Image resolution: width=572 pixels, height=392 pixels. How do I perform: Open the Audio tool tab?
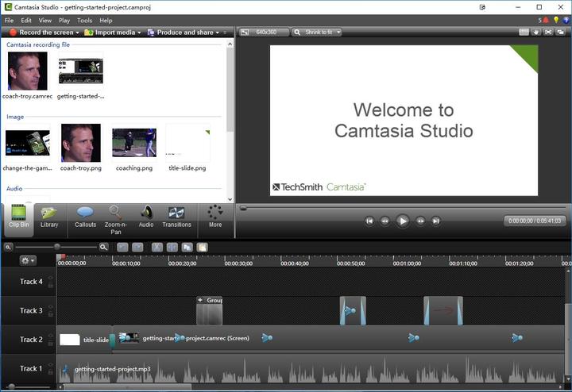(x=146, y=217)
